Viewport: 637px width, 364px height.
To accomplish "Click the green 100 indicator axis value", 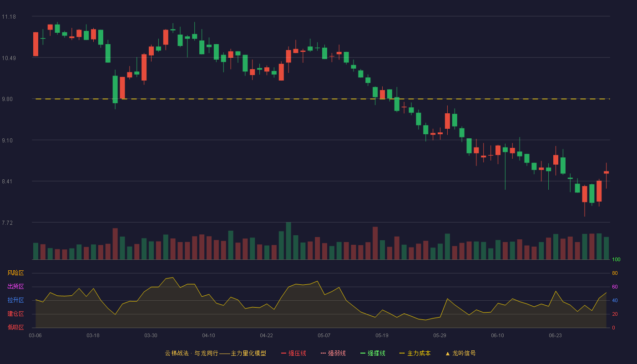I will (x=616, y=259).
